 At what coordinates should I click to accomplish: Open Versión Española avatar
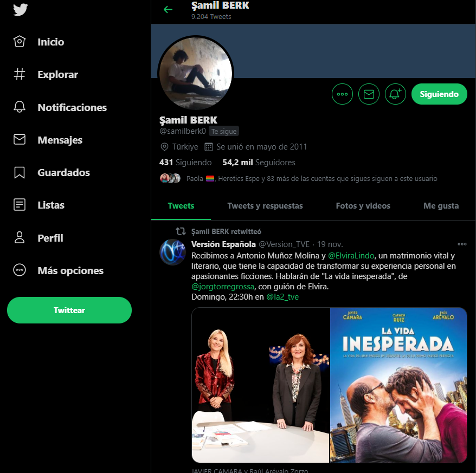click(x=173, y=252)
